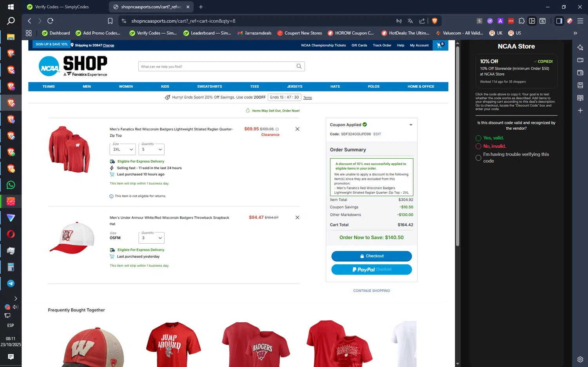Open the Brave Leo AI sidebar icon

coord(580,47)
